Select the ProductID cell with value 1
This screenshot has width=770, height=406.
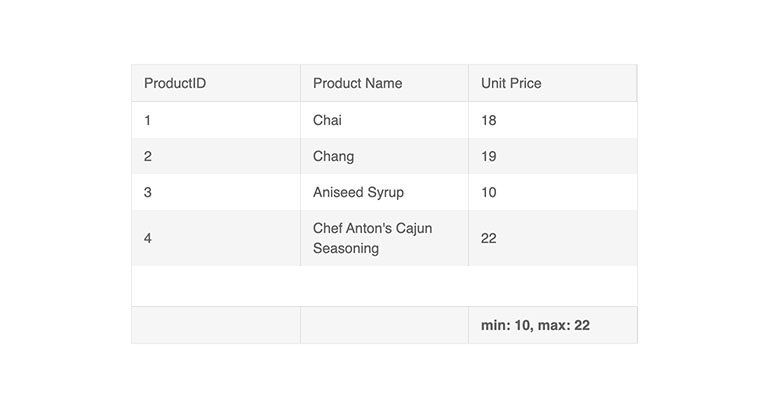pos(216,120)
